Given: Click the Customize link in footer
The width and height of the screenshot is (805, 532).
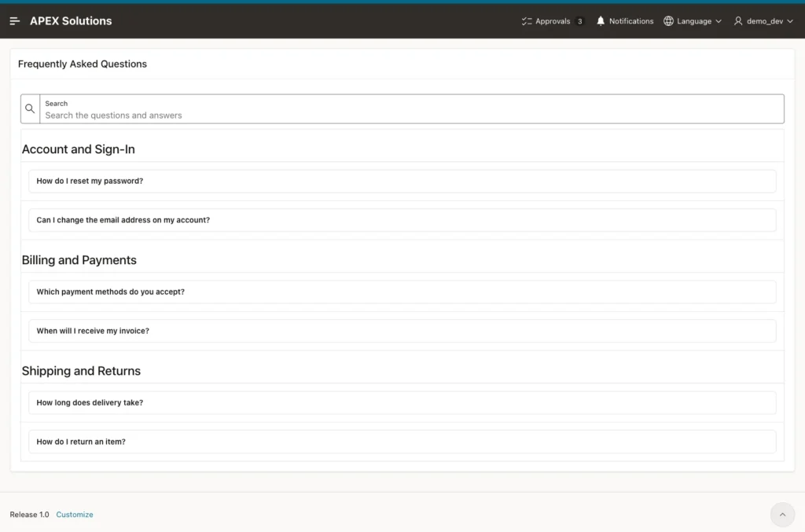Looking at the screenshot, I should pos(75,515).
